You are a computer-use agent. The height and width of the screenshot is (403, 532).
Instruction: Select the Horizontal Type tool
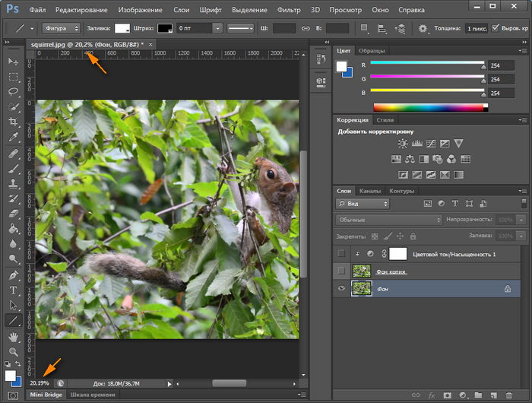pos(13,290)
